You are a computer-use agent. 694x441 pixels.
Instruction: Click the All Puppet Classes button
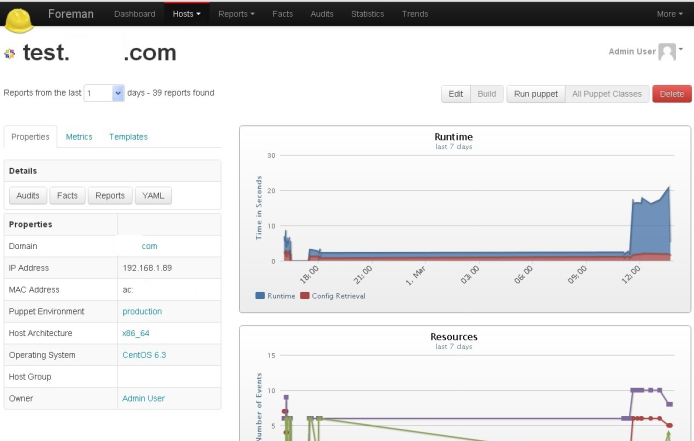click(x=607, y=94)
